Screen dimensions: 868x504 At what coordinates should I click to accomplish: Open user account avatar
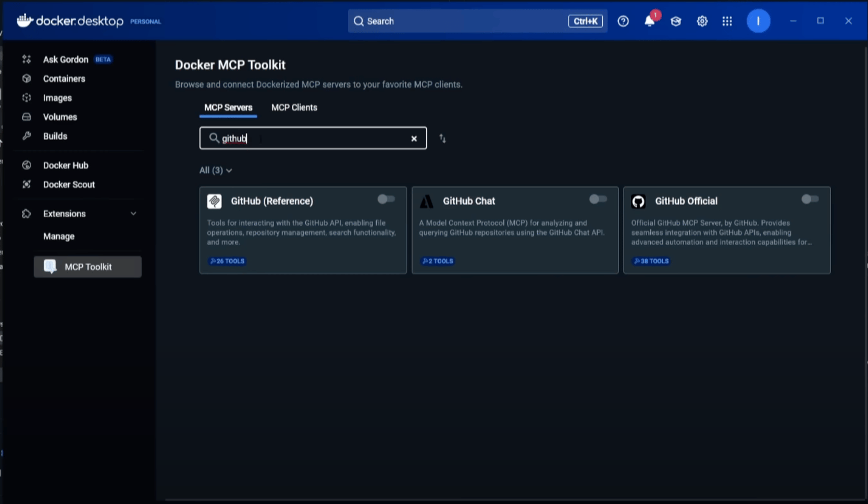[758, 21]
